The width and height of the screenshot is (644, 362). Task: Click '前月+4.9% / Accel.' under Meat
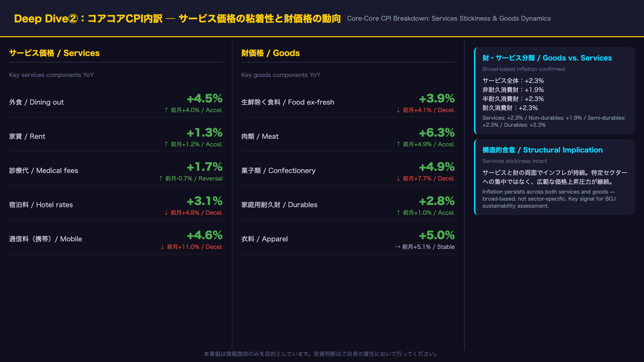coord(426,144)
